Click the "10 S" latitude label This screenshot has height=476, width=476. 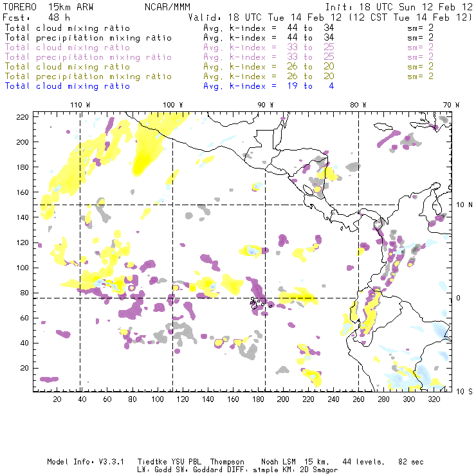[464, 392]
